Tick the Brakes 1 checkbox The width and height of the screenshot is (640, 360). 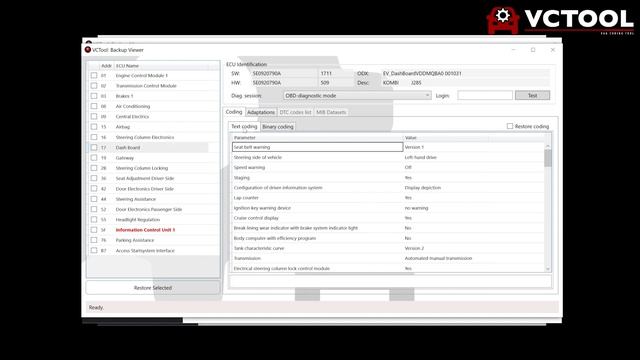point(94,96)
